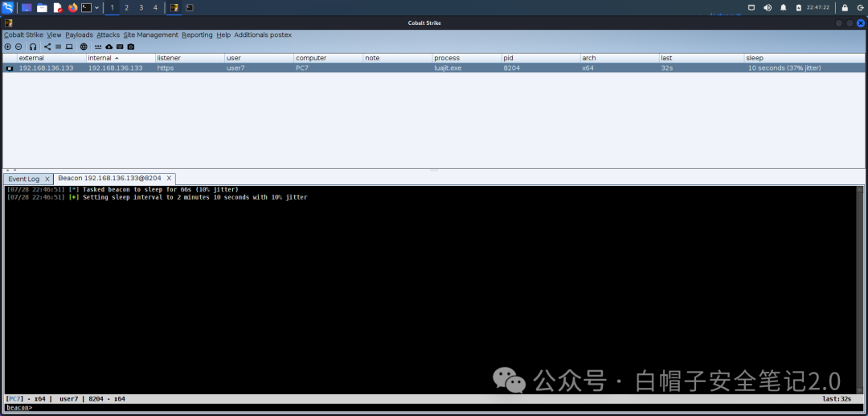Sort by the computer column header
This screenshot has width=868, height=416.
coord(328,58)
